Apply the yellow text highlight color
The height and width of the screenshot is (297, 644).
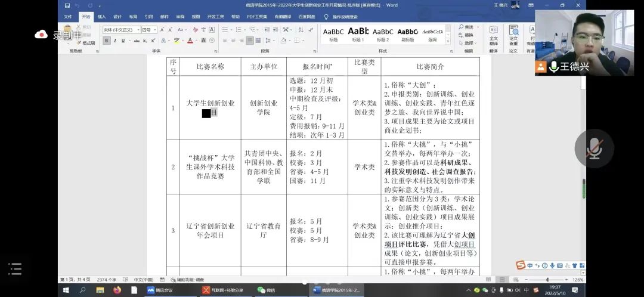[177, 41]
